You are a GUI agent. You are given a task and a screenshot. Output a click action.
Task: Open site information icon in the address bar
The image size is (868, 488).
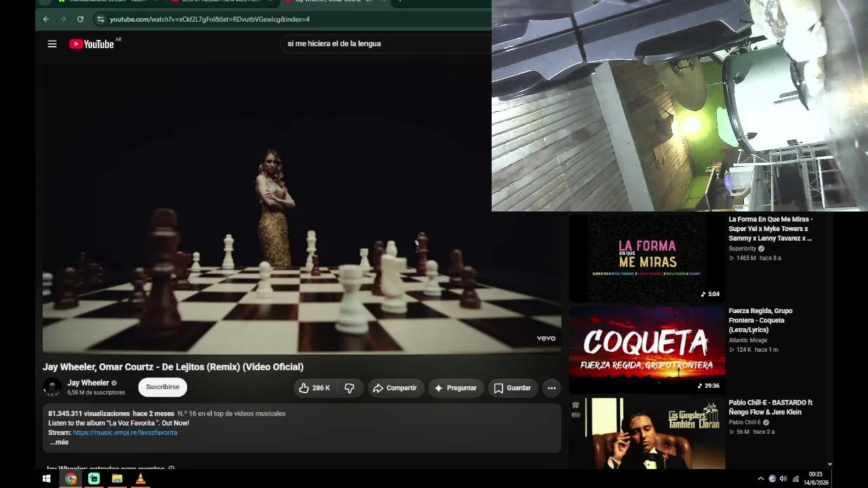point(100,19)
